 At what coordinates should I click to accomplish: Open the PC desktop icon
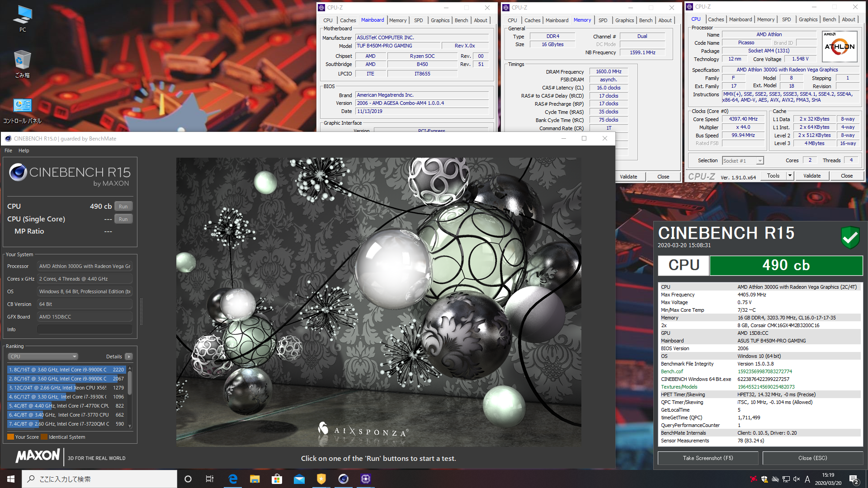click(23, 19)
